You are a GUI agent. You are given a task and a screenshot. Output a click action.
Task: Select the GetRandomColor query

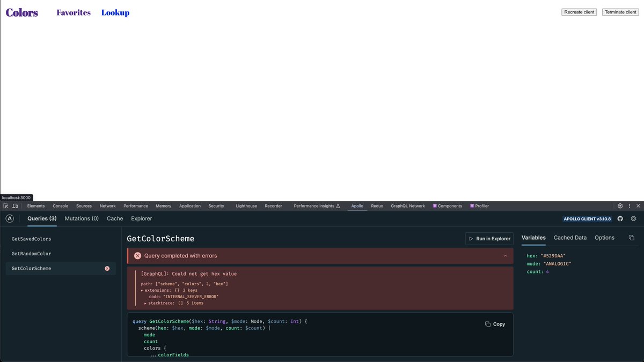(61, 254)
